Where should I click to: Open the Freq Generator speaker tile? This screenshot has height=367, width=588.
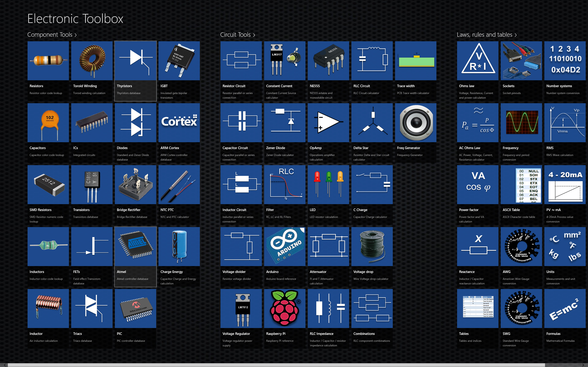coord(416,122)
